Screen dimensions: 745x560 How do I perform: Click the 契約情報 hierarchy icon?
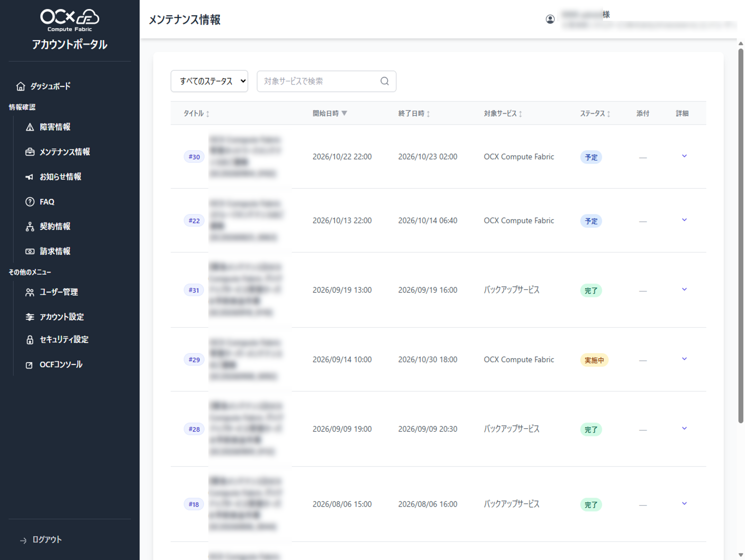[30, 226]
